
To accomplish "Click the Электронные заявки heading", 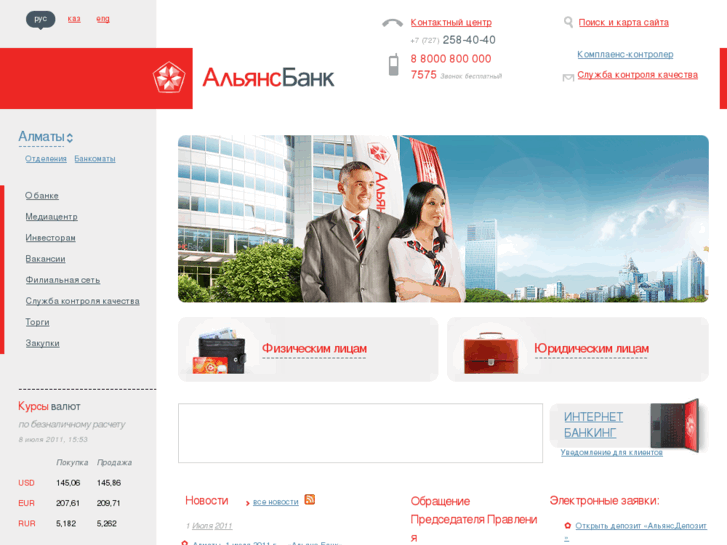I will click(605, 500).
